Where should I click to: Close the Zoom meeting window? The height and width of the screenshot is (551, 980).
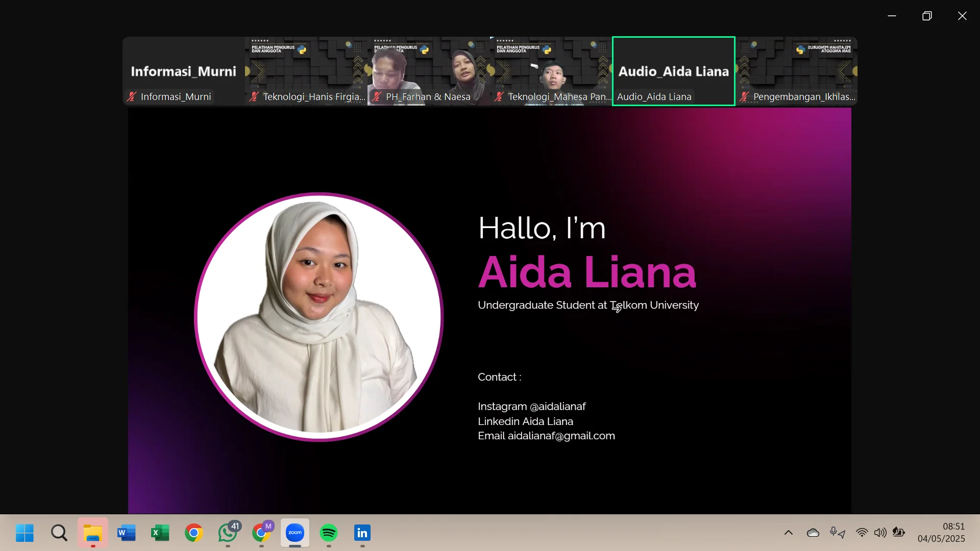962,16
